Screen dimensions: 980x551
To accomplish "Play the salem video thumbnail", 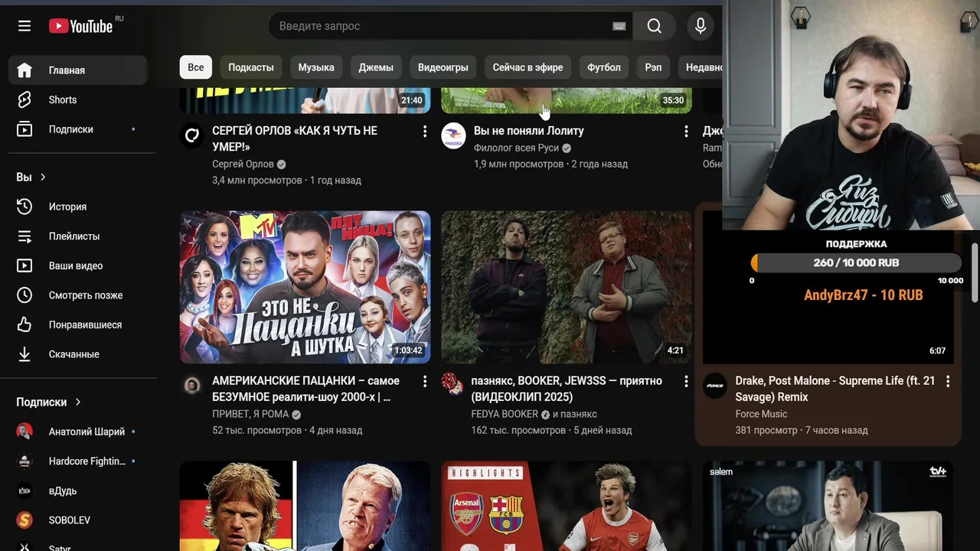I will [828, 506].
